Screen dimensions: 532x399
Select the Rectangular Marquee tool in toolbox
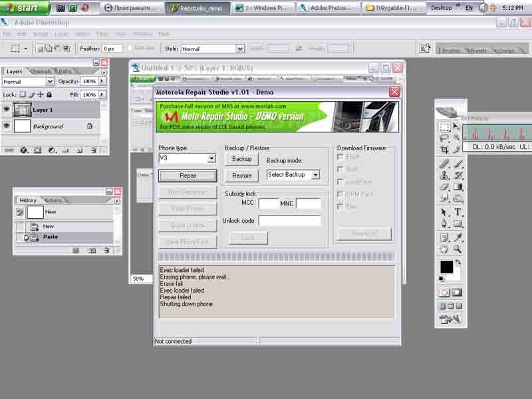tap(444, 128)
